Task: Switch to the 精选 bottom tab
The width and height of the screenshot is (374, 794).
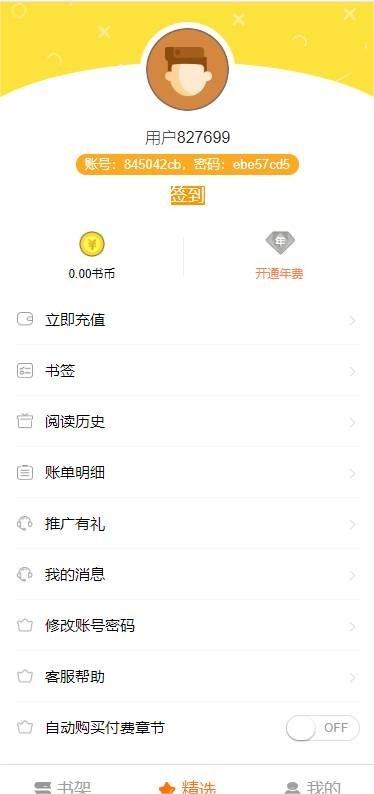Action: click(x=187, y=787)
